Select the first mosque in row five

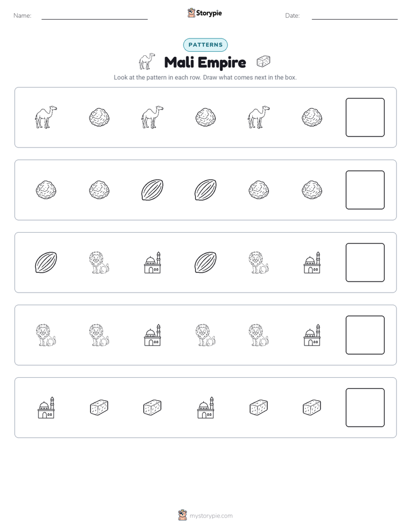[46, 408]
